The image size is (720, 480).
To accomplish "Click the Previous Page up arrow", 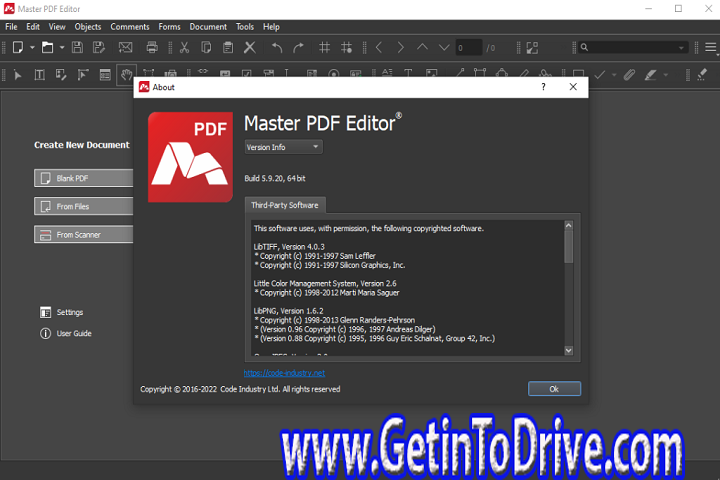I will [422, 47].
